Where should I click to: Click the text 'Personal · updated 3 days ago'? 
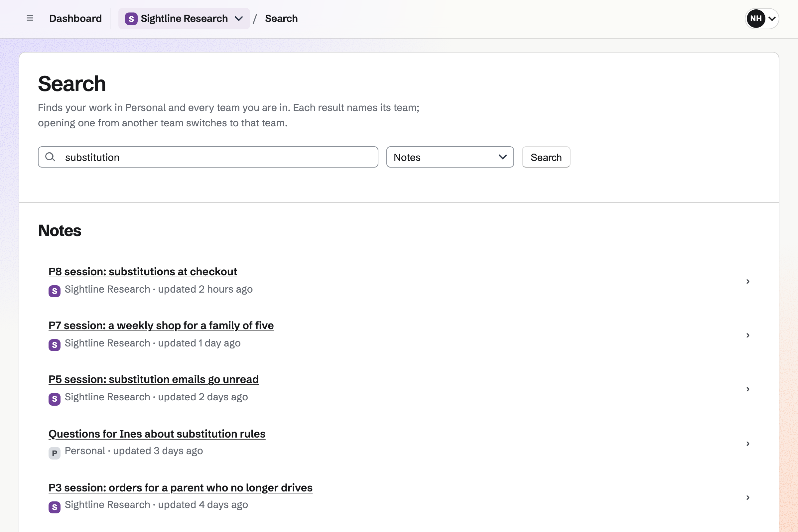[134, 451]
